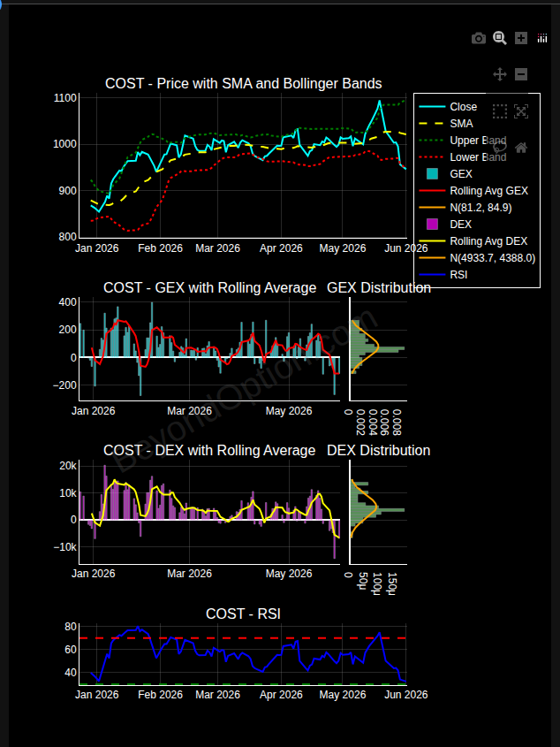560x747 pixels.
Task: Click the DEX Distribution subplot title
Action: coord(379,450)
